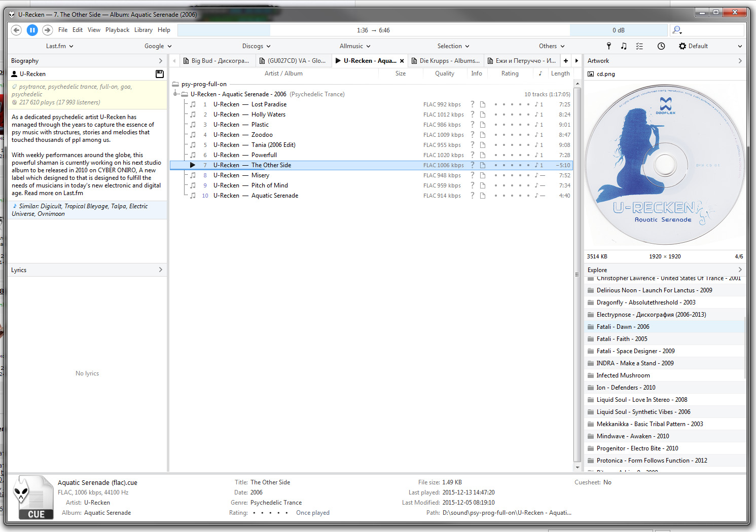Close the U-Recken - Aqua... tab
This screenshot has width=756, height=532.
click(402, 61)
